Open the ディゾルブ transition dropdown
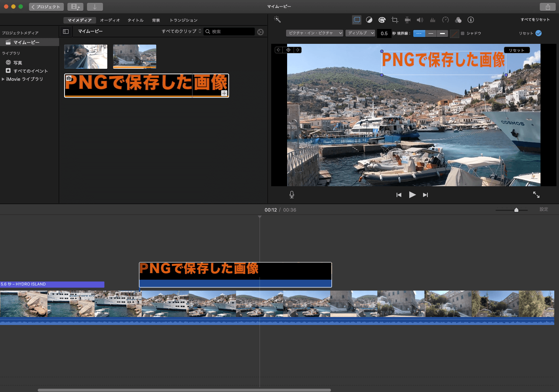This screenshot has width=559, height=392. click(x=360, y=33)
